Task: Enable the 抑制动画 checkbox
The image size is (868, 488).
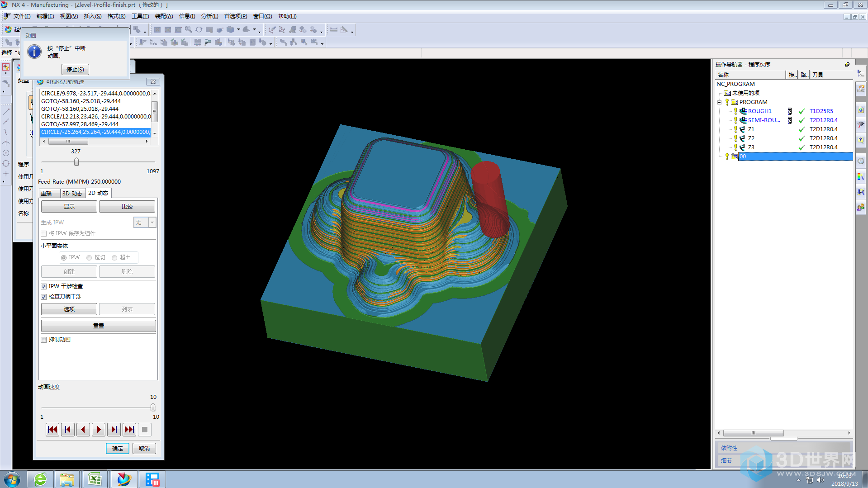Action: coord(44,340)
